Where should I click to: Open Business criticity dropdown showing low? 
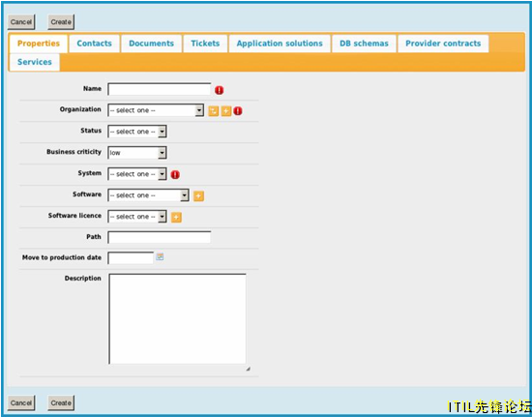[x=137, y=153]
